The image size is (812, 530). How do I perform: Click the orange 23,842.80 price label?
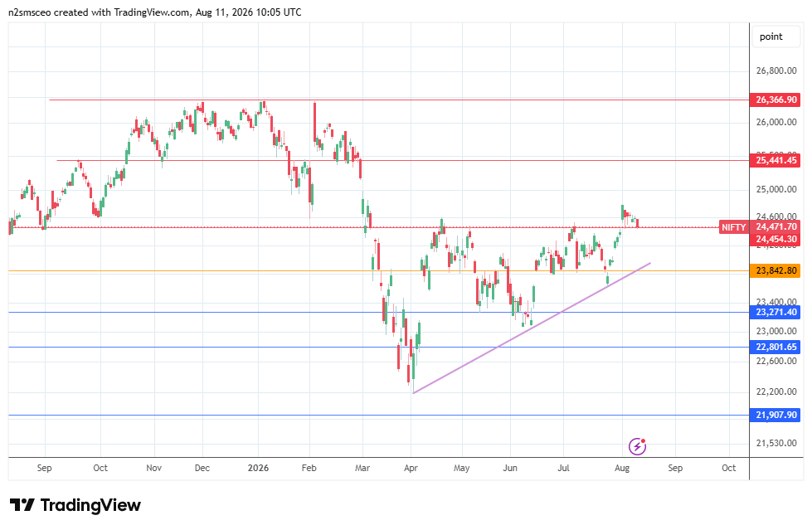[775, 271]
